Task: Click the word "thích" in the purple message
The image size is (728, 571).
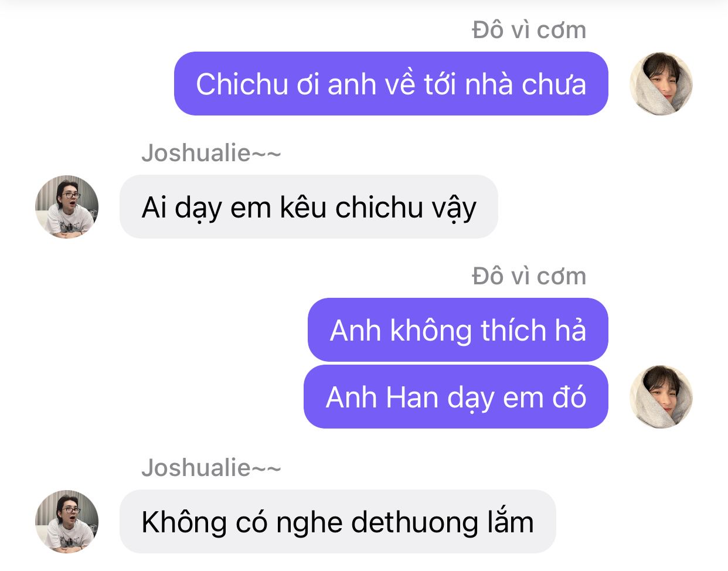Action: coord(514,330)
